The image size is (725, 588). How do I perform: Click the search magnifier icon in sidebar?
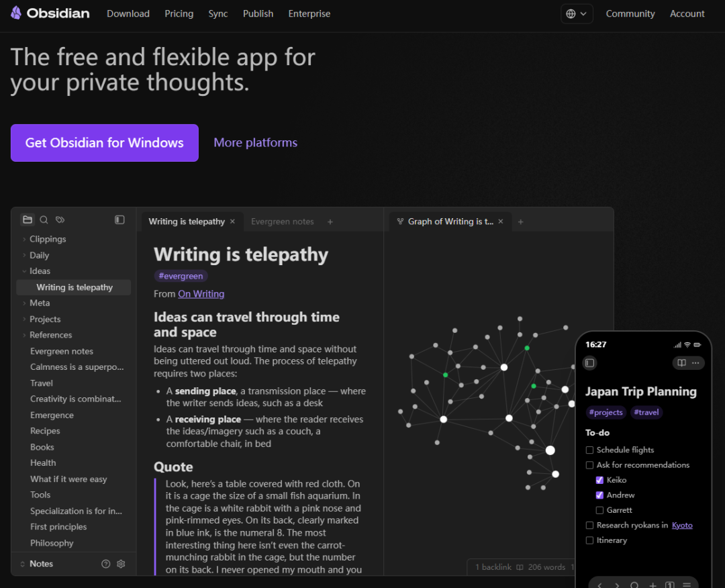click(x=44, y=219)
